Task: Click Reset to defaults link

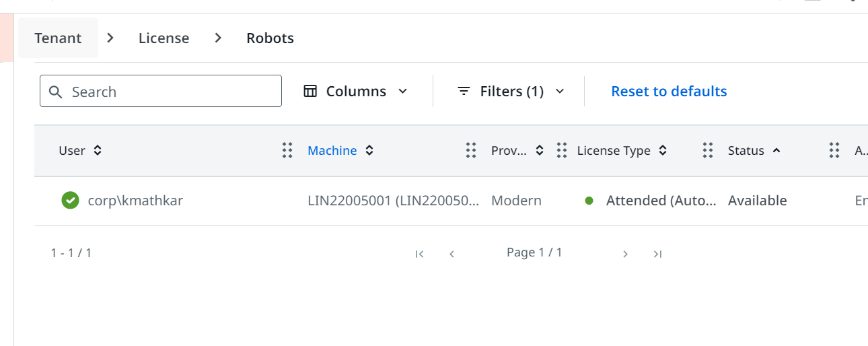Action: 669,92
